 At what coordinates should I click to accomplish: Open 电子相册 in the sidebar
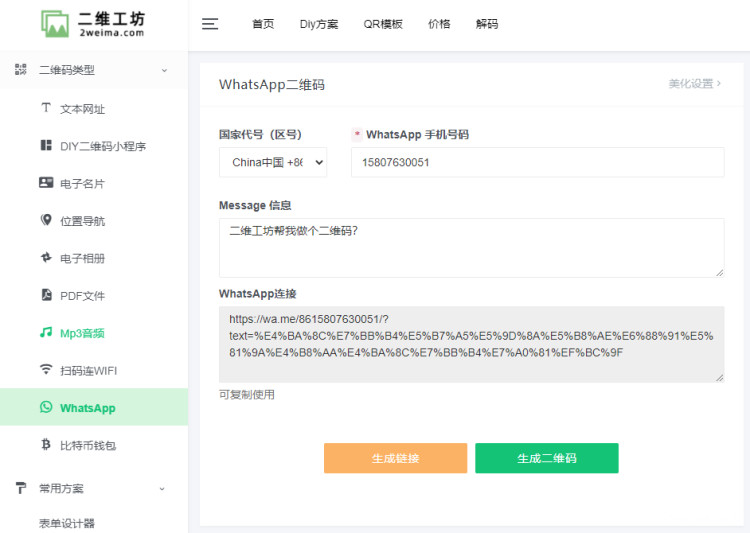click(82, 258)
